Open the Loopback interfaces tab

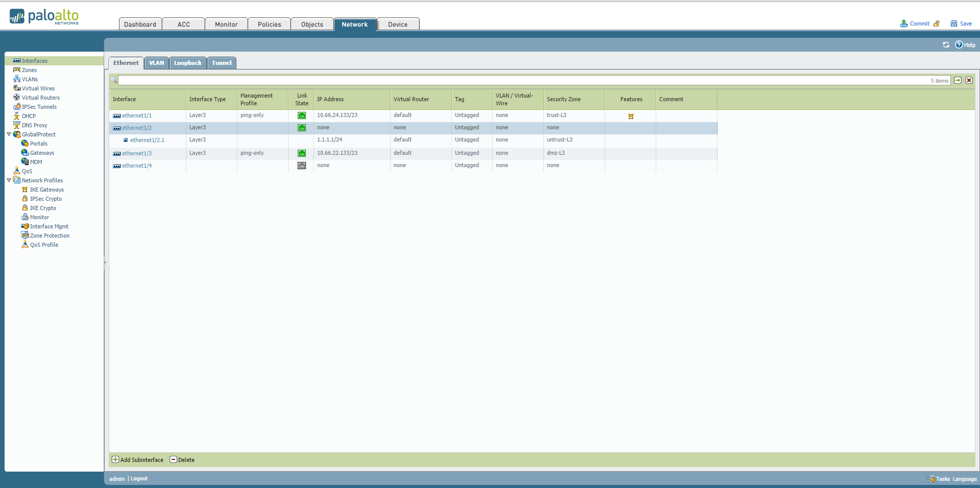coord(187,63)
